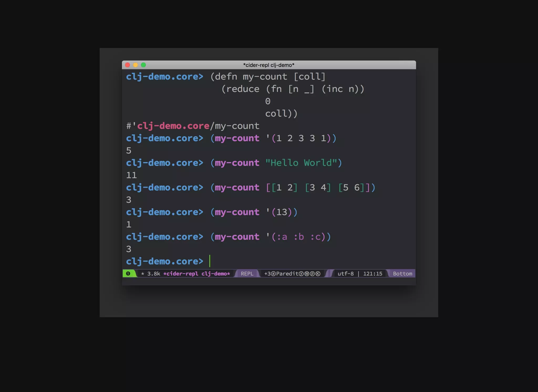
Task: Click the 121:15 line column indicator
Action: pos(373,274)
